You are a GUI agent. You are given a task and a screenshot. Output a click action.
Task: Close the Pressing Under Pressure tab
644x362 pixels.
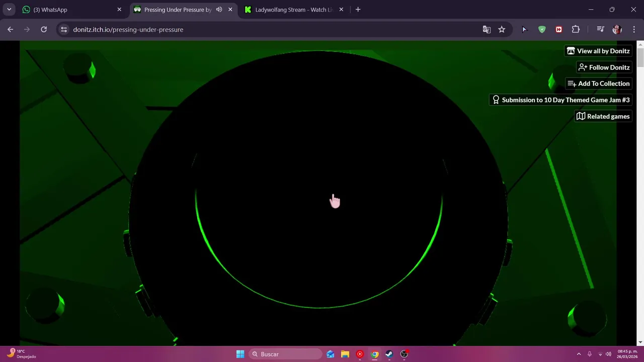coord(231,10)
